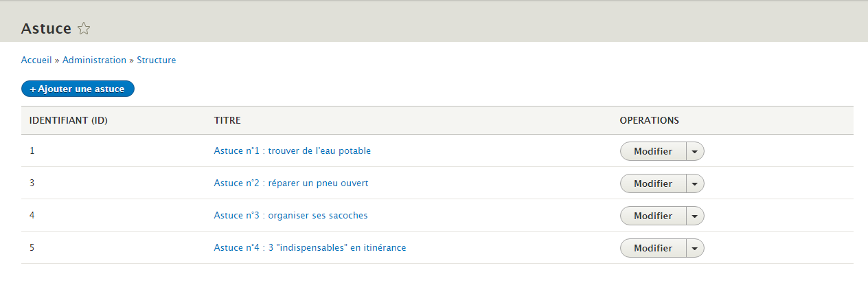Open dropdown arrow for Astuce n°1 row
The image size is (868, 281).
tap(695, 151)
